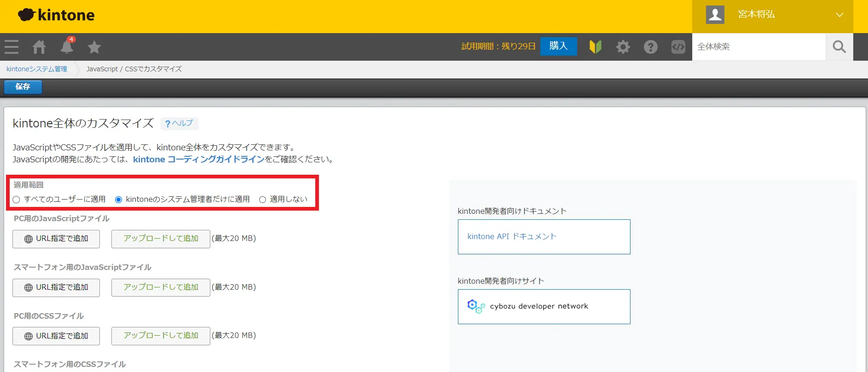Click the search magnifier icon
This screenshot has height=372, width=868.
839,47
